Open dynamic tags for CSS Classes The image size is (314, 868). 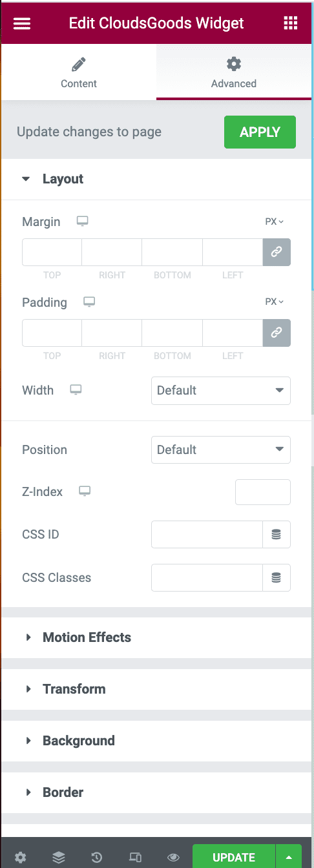coord(277,578)
